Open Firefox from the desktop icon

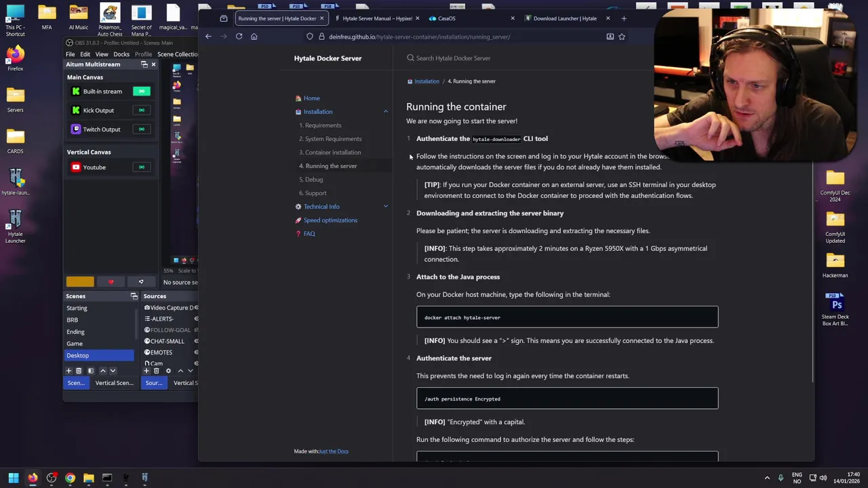15,58
